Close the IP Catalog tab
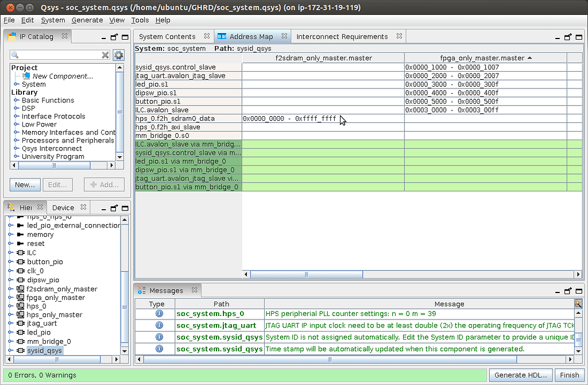Image resolution: width=588 pixels, height=385 pixels. pos(64,36)
